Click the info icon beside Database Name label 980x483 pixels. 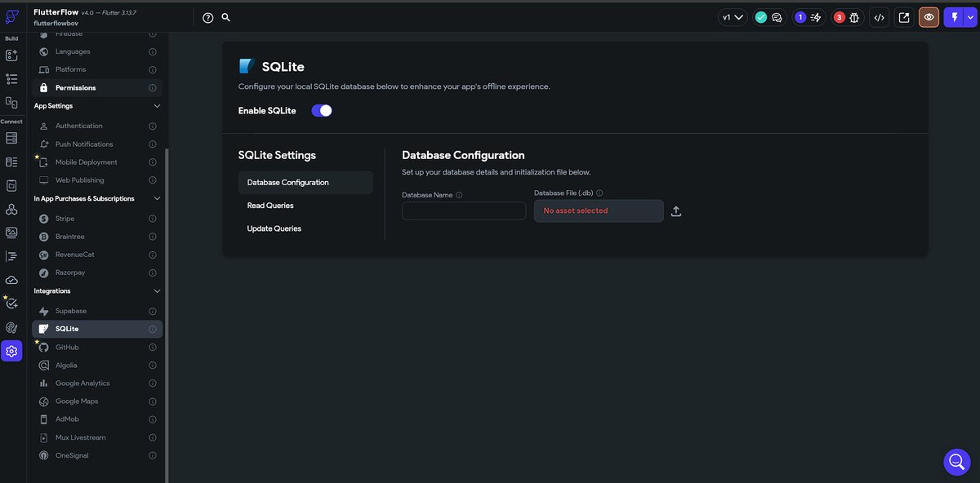click(x=459, y=195)
